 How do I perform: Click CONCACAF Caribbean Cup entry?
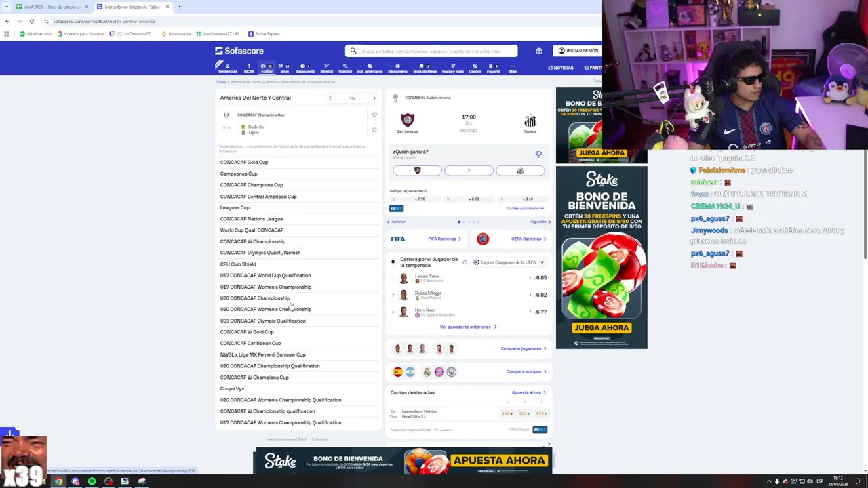click(x=250, y=343)
